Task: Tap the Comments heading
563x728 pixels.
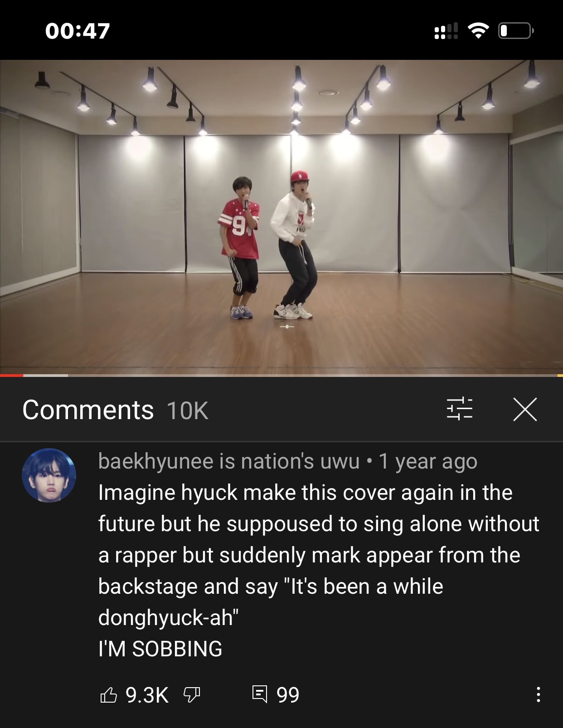Action: 88,410
